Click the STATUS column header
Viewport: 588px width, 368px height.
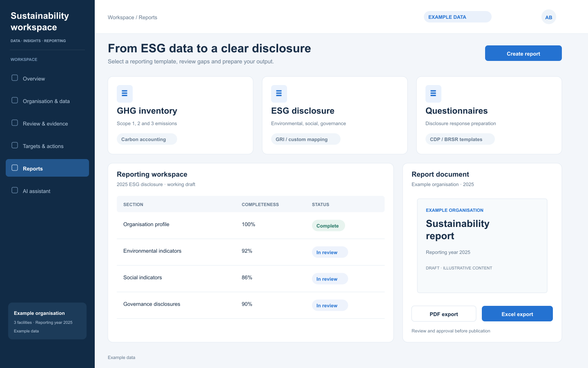pos(321,204)
